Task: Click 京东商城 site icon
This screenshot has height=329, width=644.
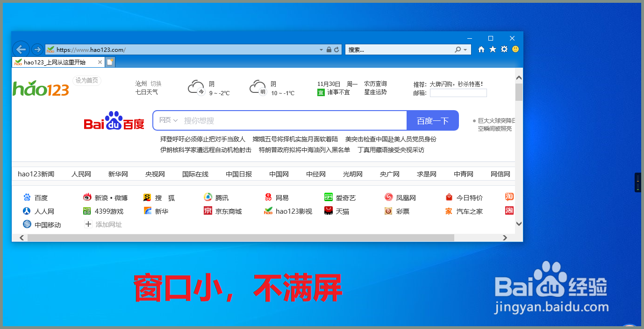Action: point(208,211)
